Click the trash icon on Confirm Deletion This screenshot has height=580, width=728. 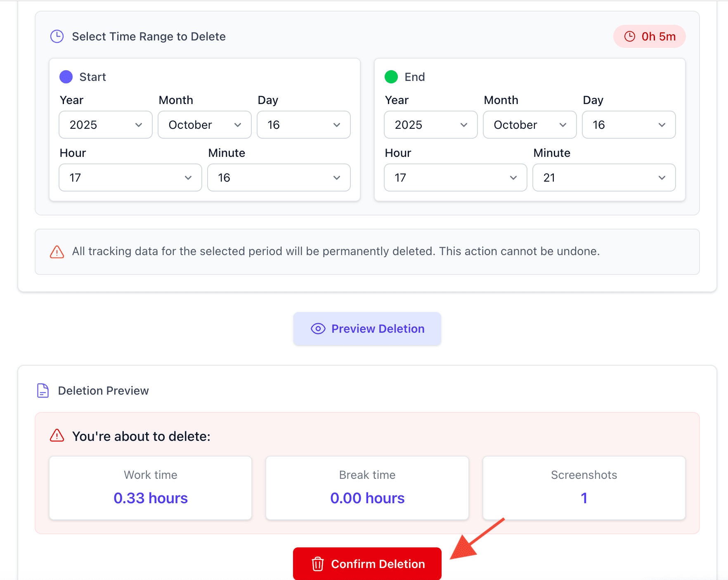(x=317, y=563)
